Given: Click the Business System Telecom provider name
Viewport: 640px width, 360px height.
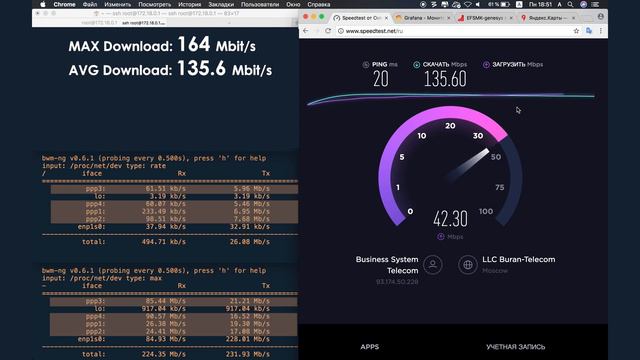Looking at the screenshot, I should pos(387,265).
